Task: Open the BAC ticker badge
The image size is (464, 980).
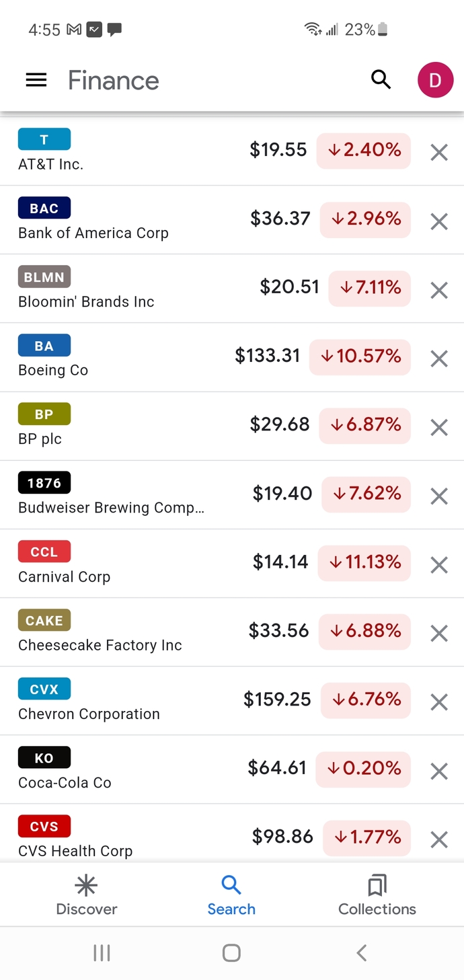Action: click(x=44, y=209)
